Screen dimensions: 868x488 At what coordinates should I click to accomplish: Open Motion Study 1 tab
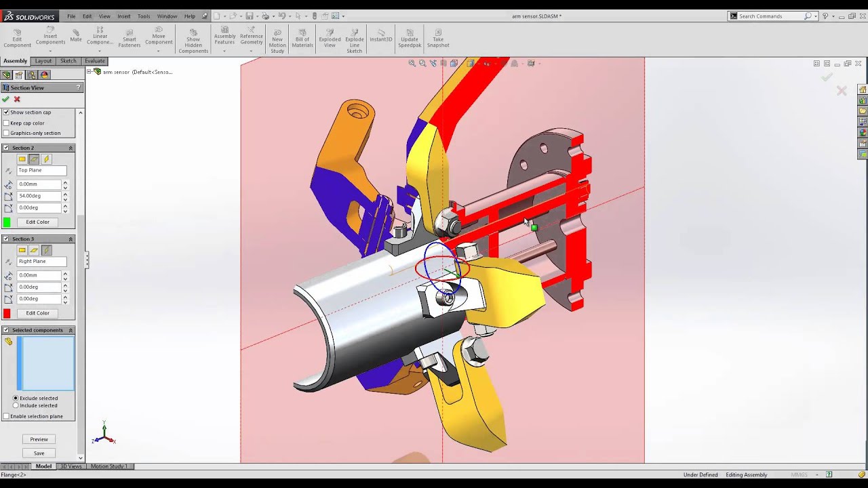(x=108, y=466)
